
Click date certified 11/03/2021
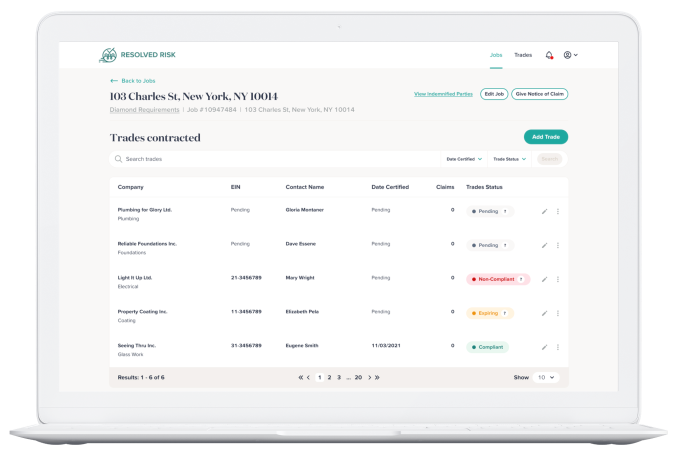[x=386, y=346]
